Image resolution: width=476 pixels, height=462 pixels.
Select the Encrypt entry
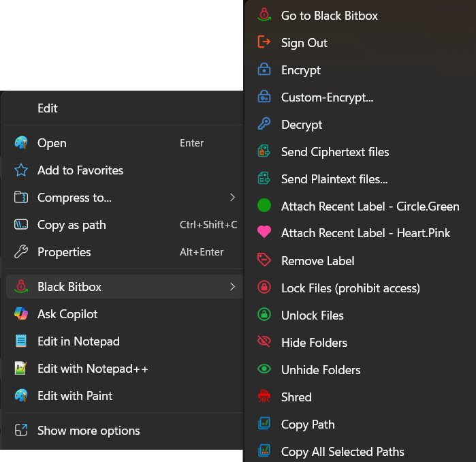click(301, 70)
